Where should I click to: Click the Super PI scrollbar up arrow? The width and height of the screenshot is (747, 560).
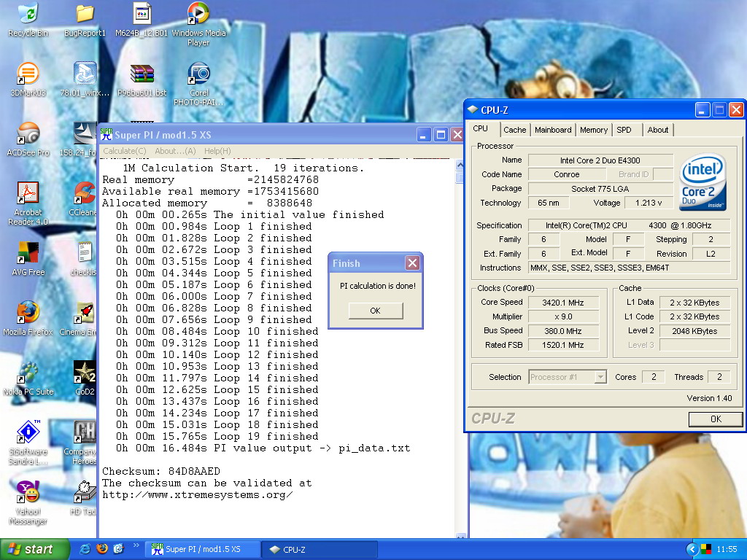click(460, 166)
